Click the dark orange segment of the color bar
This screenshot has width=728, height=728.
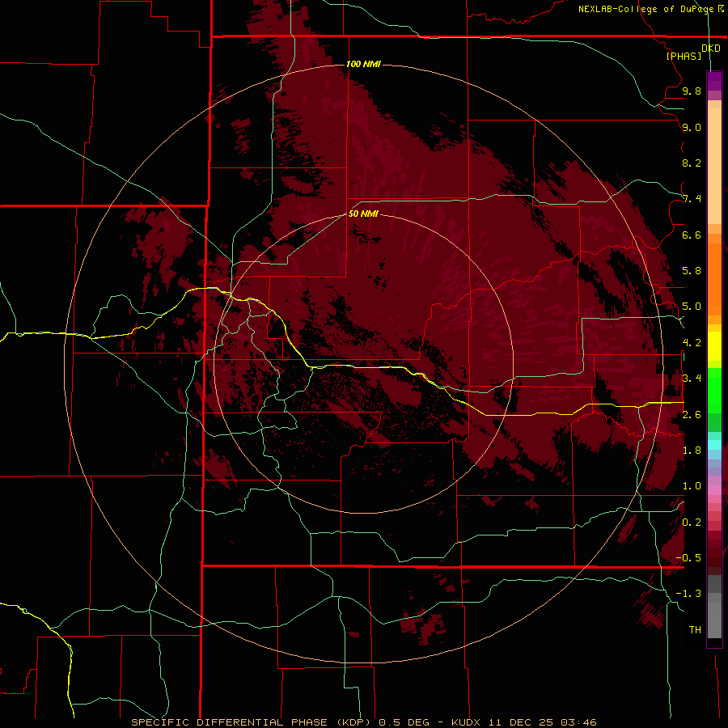coord(714,278)
